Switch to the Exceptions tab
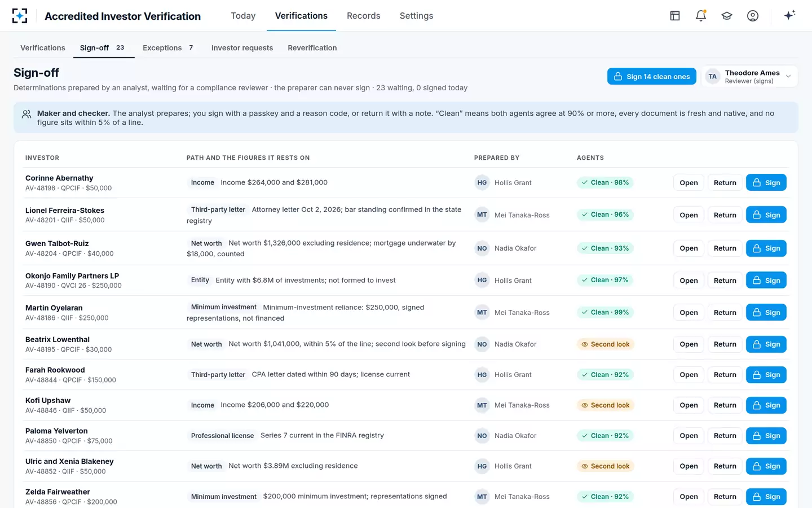 click(169, 48)
